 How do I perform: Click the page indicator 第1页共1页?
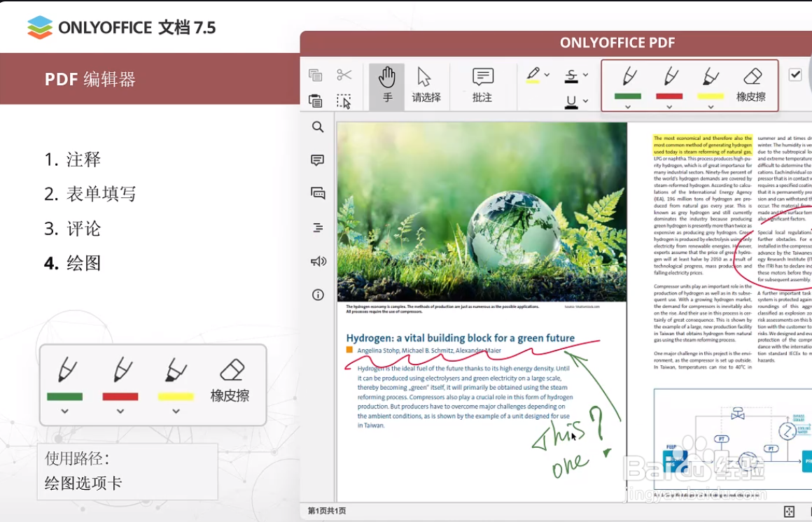pyautogui.click(x=327, y=511)
